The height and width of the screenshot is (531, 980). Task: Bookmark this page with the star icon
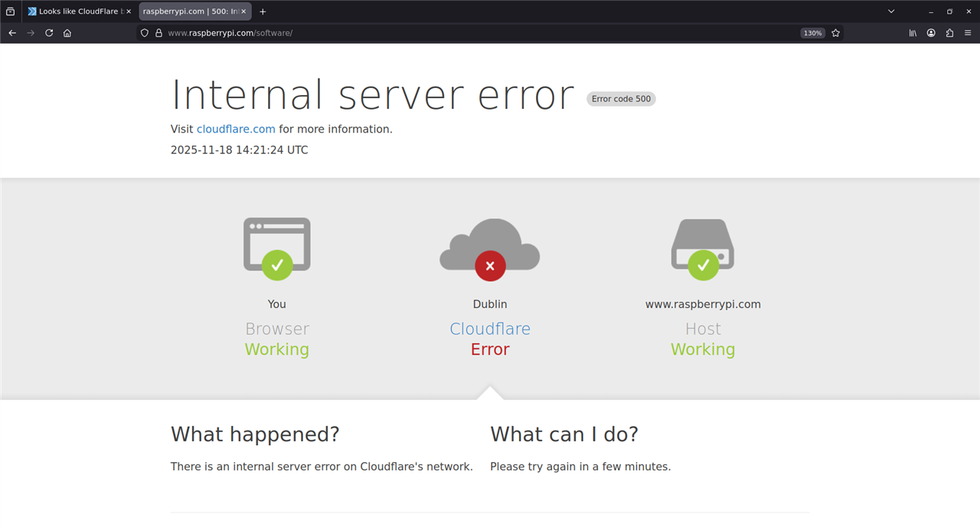tap(835, 33)
